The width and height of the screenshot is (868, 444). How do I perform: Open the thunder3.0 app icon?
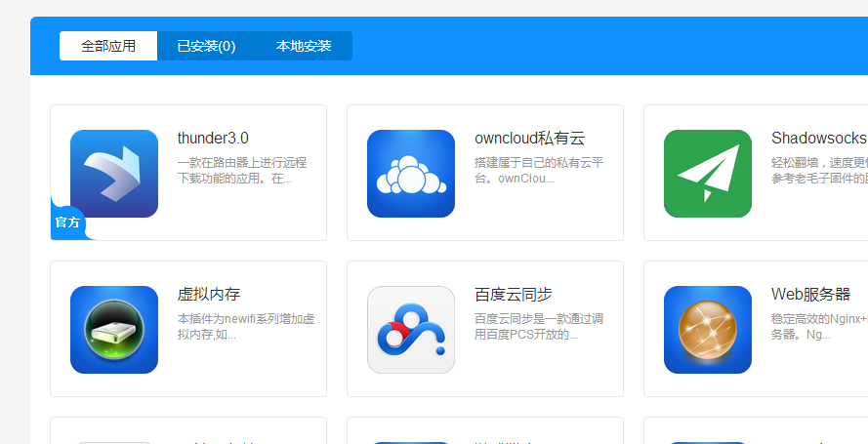pos(114,174)
